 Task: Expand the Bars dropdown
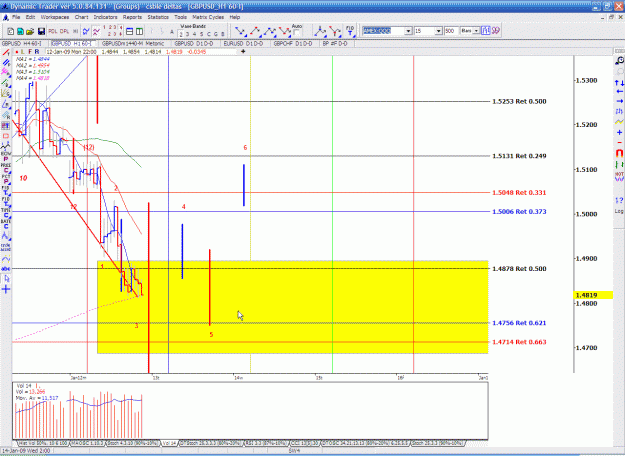(476, 31)
